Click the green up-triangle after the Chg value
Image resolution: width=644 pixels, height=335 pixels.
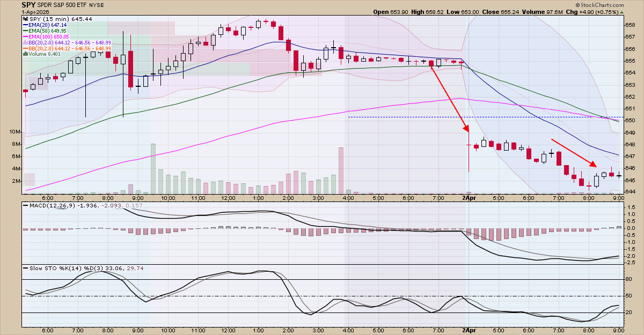pyautogui.click(x=621, y=12)
